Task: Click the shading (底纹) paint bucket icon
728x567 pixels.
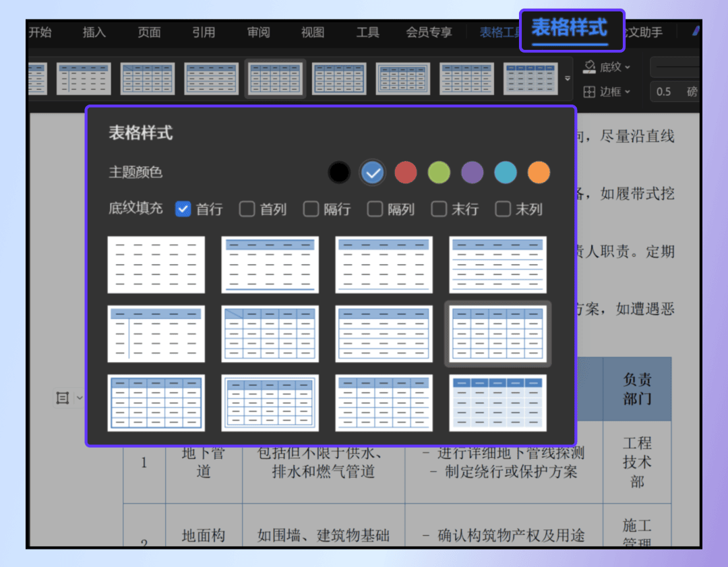Action: pyautogui.click(x=589, y=67)
